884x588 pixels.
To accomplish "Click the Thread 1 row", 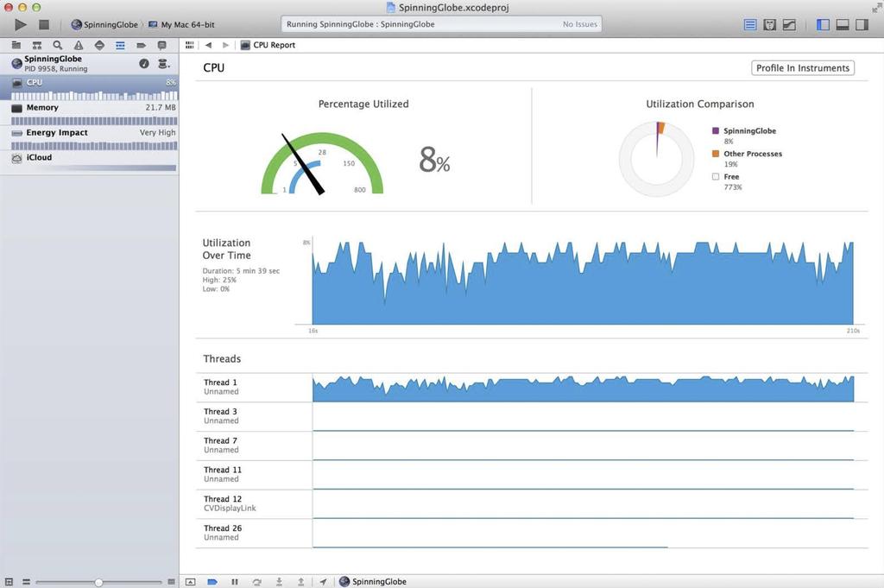I will pos(532,388).
